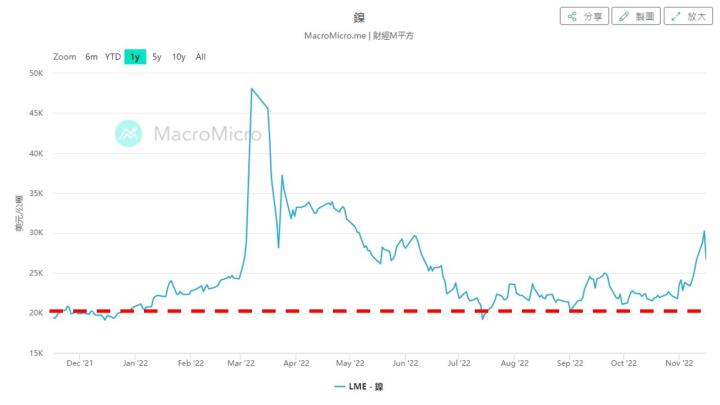Select the 6m zoom range
Viewport: 720px width, 405px height.
(91, 57)
